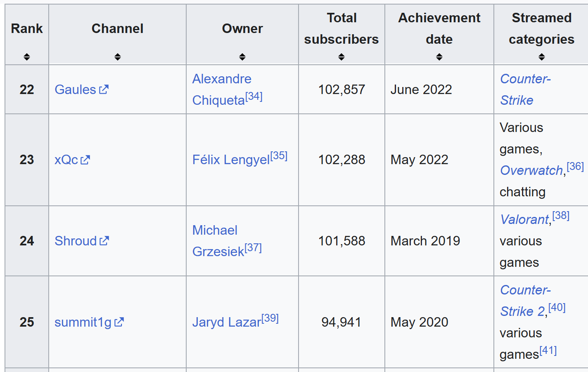Jump to citation 36
This screenshot has width=588, height=372.
coord(575,167)
